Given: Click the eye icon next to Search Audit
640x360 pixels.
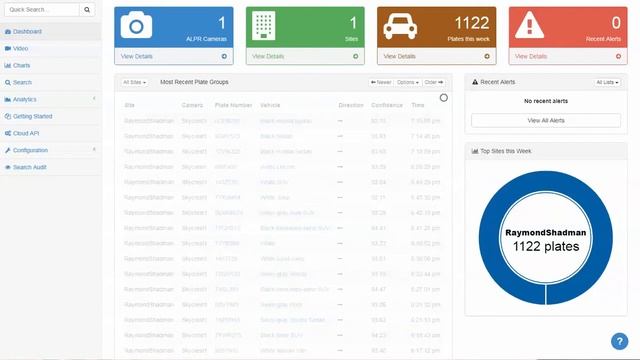Looking at the screenshot, I should 8,167.
